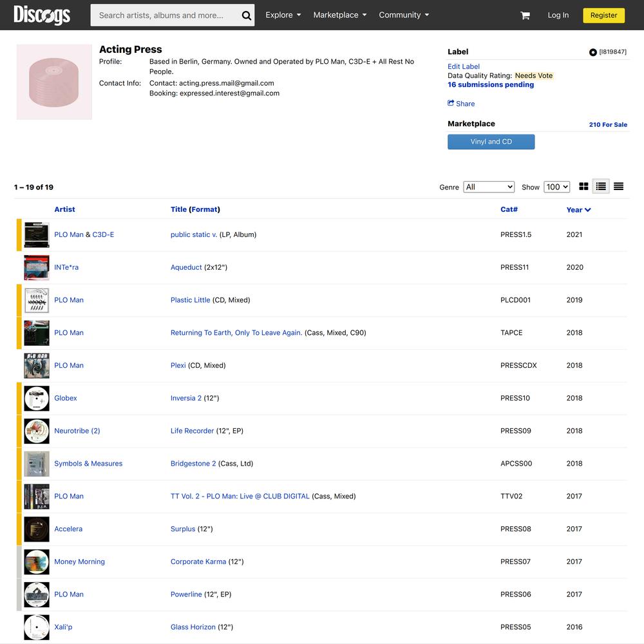Screen dimensions: 644x644
Task: Switch to text with covers list view
Action: coord(601,187)
